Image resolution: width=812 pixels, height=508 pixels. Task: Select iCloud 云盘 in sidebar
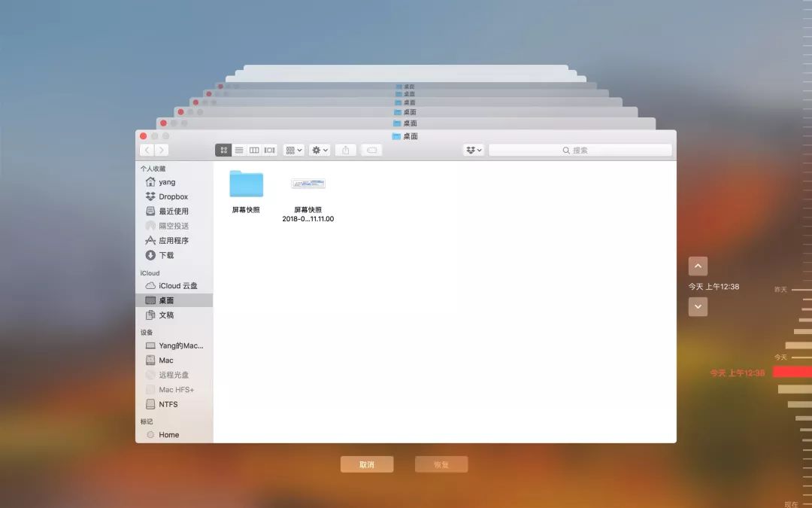178,286
